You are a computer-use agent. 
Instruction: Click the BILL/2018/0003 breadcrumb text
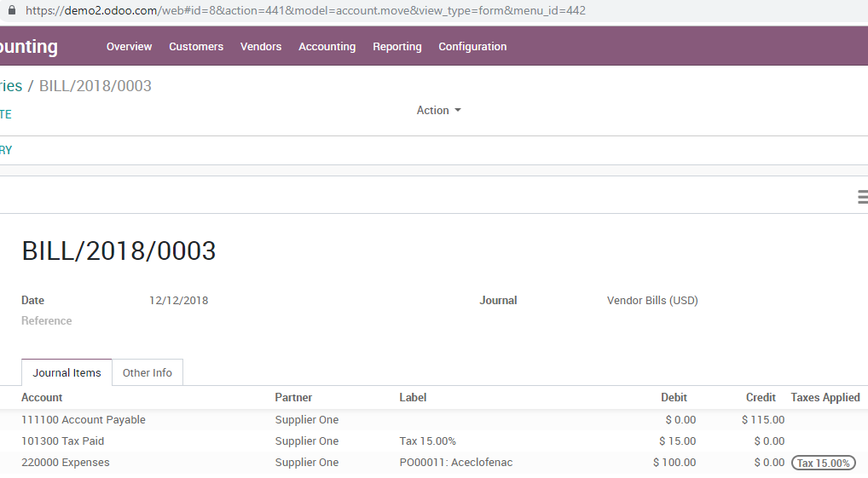[95, 86]
